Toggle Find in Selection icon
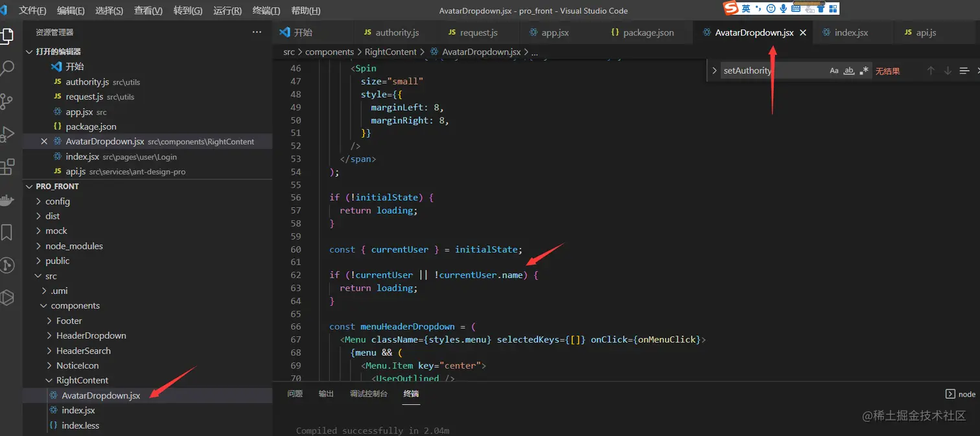 964,71
